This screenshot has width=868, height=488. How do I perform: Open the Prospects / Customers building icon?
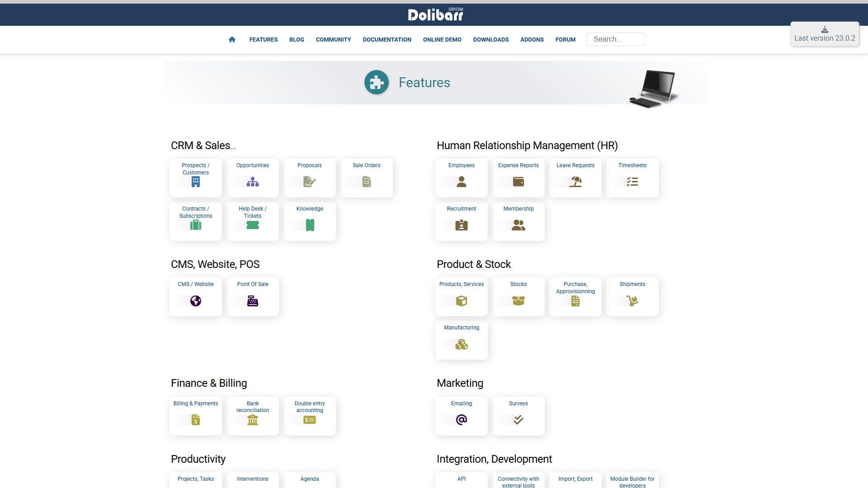tap(196, 182)
